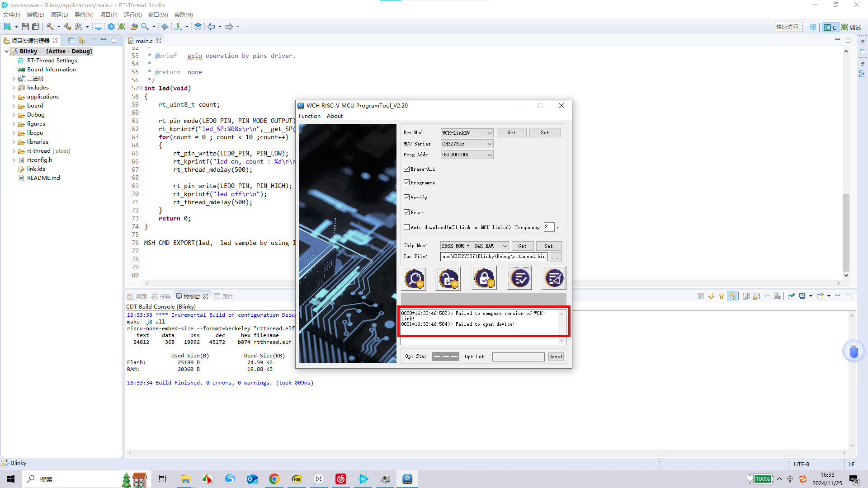Click the pin console icon
Screen dimensions: 868x488
point(792,296)
